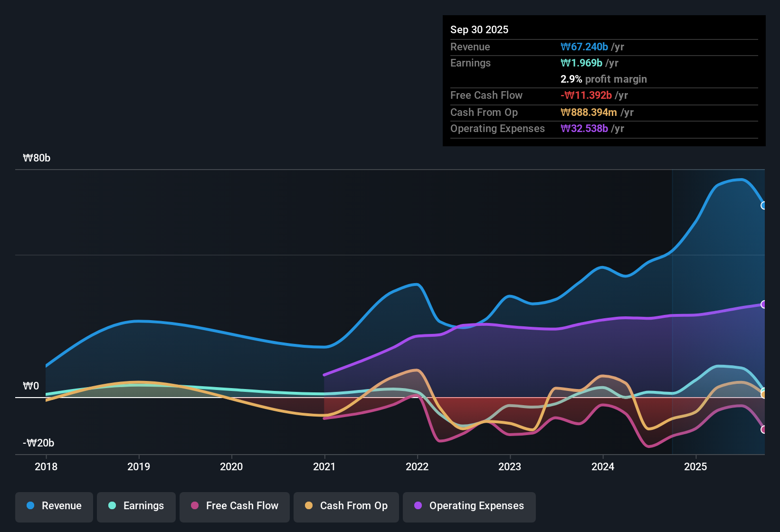
Task: Toggle the Revenue legend dot
Action: point(30,506)
